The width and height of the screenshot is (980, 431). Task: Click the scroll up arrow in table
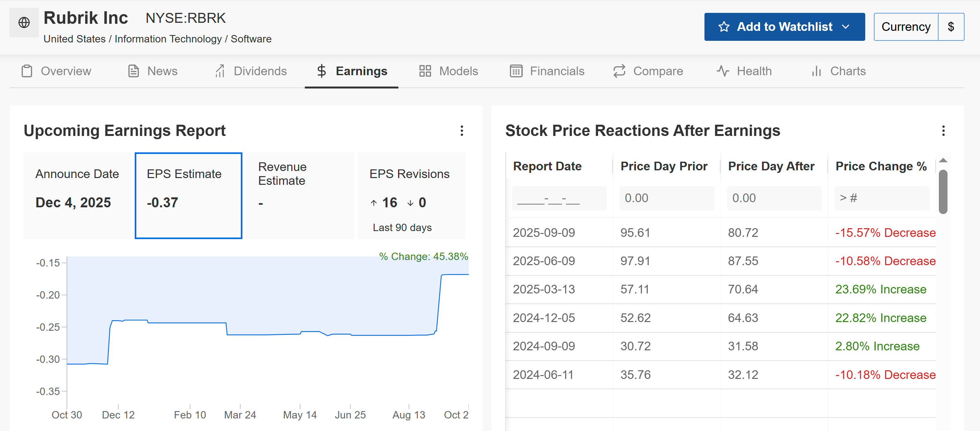(x=943, y=160)
